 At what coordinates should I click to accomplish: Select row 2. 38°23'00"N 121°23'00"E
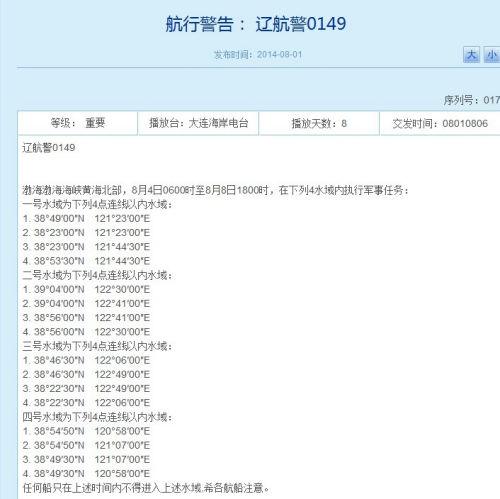(86, 233)
